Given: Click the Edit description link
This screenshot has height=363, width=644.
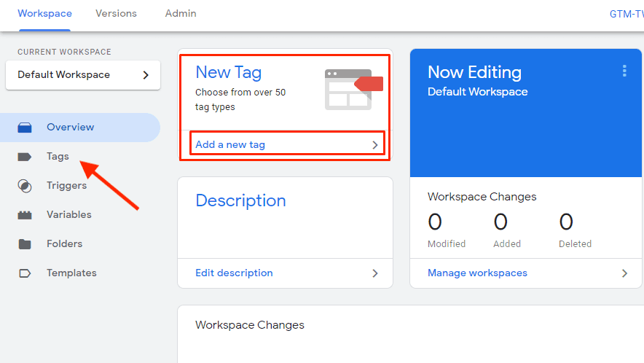Looking at the screenshot, I should 234,273.
